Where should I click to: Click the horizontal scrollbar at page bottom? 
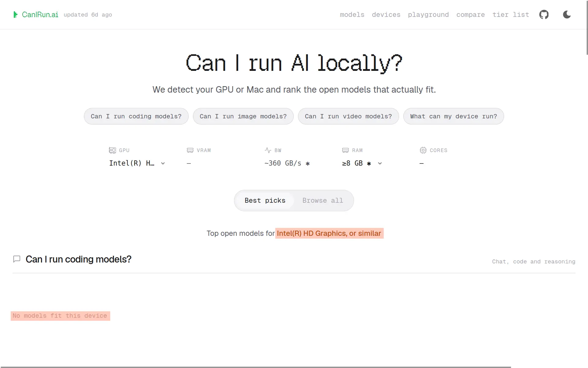coord(256,367)
